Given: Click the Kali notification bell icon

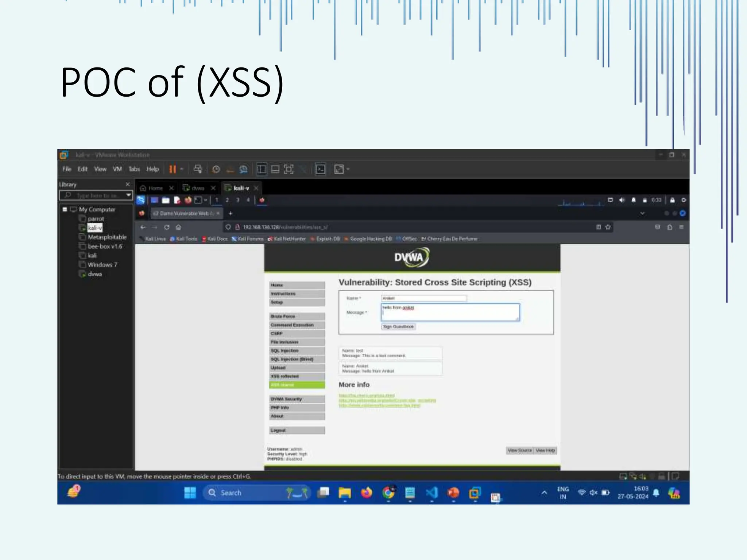Looking at the screenshot, I should [634, 200].
